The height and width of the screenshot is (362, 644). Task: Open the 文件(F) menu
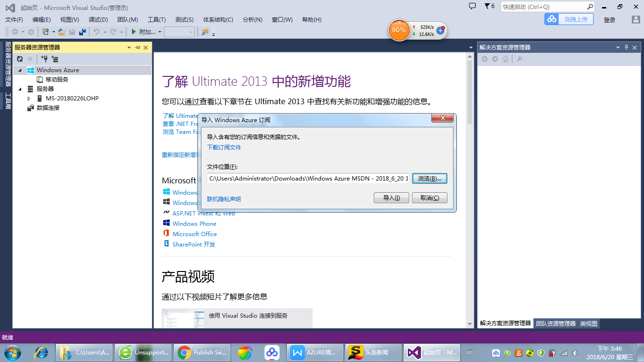coord(14,20)
